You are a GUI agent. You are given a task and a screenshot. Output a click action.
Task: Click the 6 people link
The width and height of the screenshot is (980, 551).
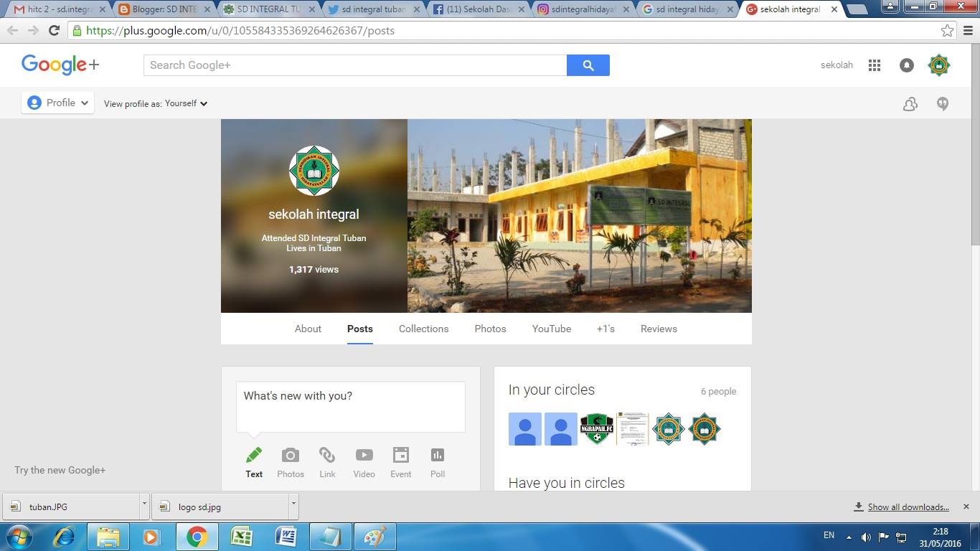pyautogui.click(x=718, y=392)
